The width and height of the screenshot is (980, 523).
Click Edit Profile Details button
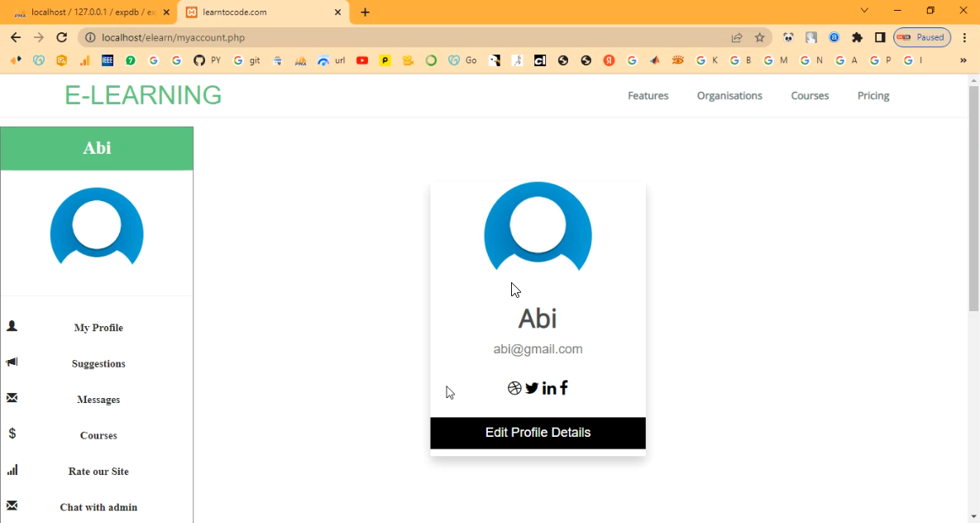click(x=538, y=433)
